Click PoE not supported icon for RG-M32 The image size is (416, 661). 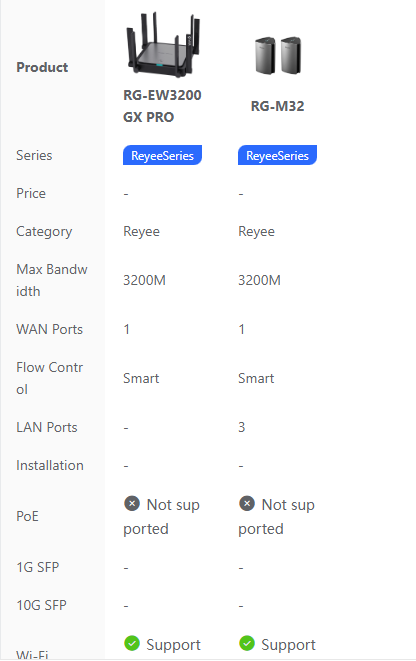pyautogui.click(x=247, y=503)
